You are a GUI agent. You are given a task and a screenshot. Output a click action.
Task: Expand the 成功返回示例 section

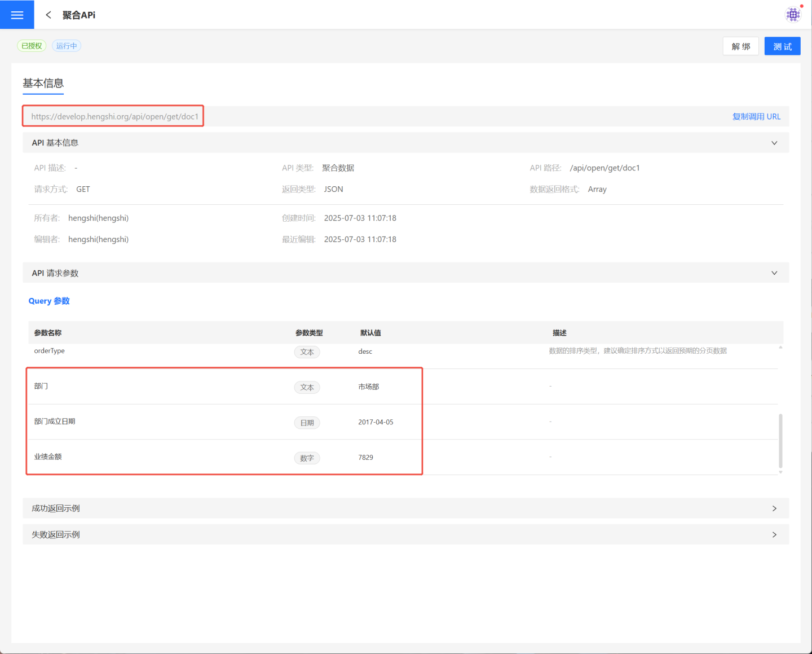tap(774, 508)
